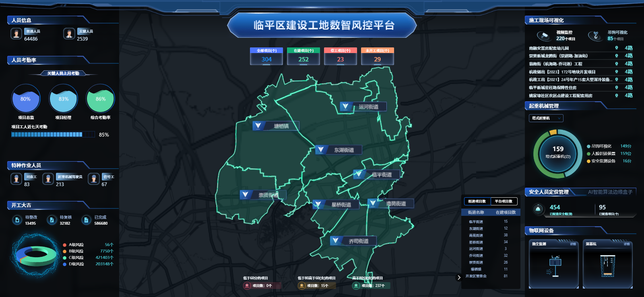Click the 待整改 document icon
The height and width of the screenshot is (297, 644).
tap(17, 220)
